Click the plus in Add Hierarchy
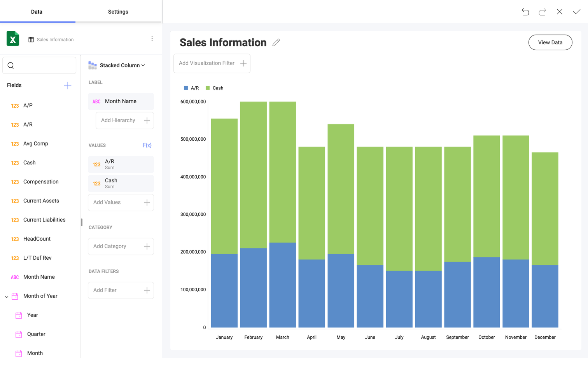 point(147,121)
